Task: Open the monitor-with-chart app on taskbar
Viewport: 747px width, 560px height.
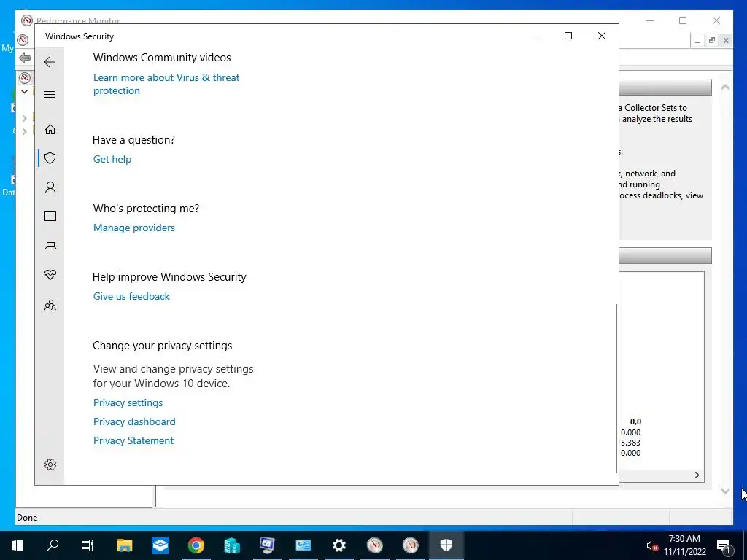Action: click(x=267, y=545)
